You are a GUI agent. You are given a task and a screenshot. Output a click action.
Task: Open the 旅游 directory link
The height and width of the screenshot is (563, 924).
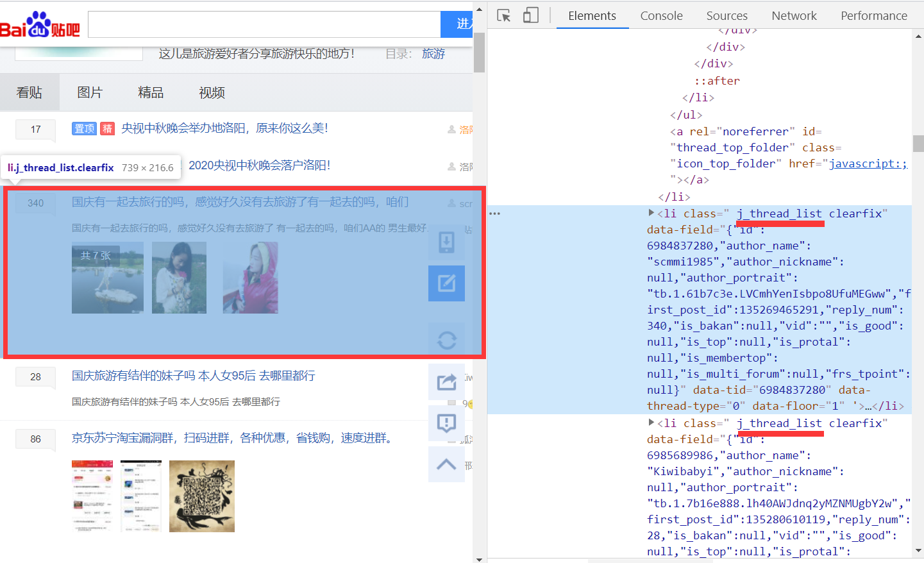pyautogui.click(x=433, y=54)
